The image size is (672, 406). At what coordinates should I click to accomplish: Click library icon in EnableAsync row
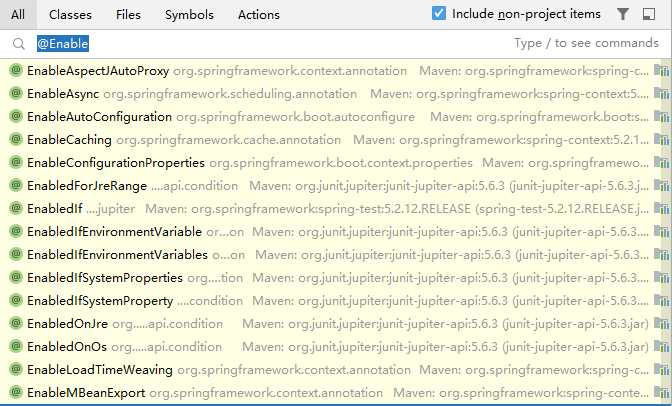click(661, 93)
